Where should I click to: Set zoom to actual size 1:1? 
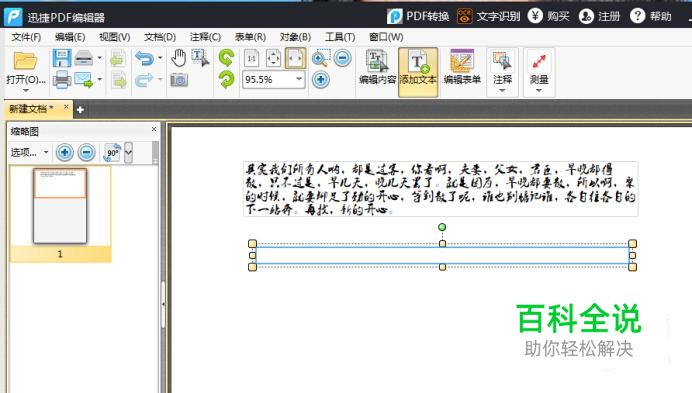click(x=252, y=58)
